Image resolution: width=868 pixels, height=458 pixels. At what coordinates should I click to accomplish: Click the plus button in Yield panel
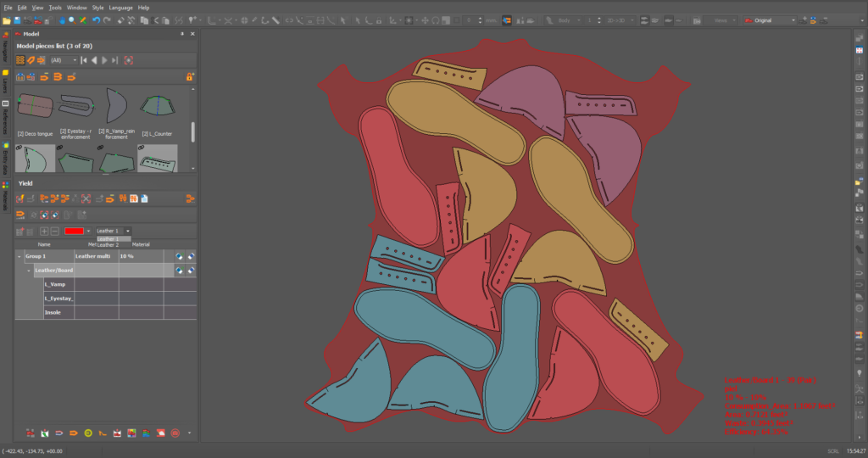tap(44, 231)
